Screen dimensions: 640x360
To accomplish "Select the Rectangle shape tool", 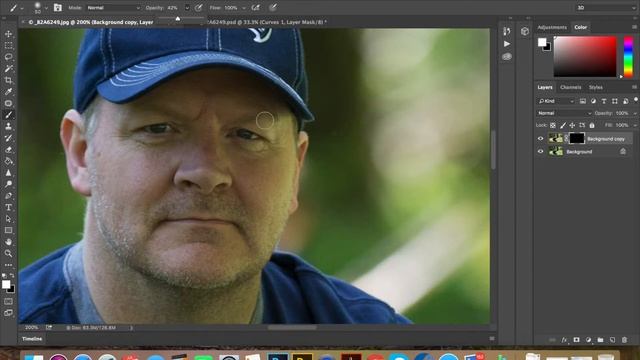I will point(8,230).
